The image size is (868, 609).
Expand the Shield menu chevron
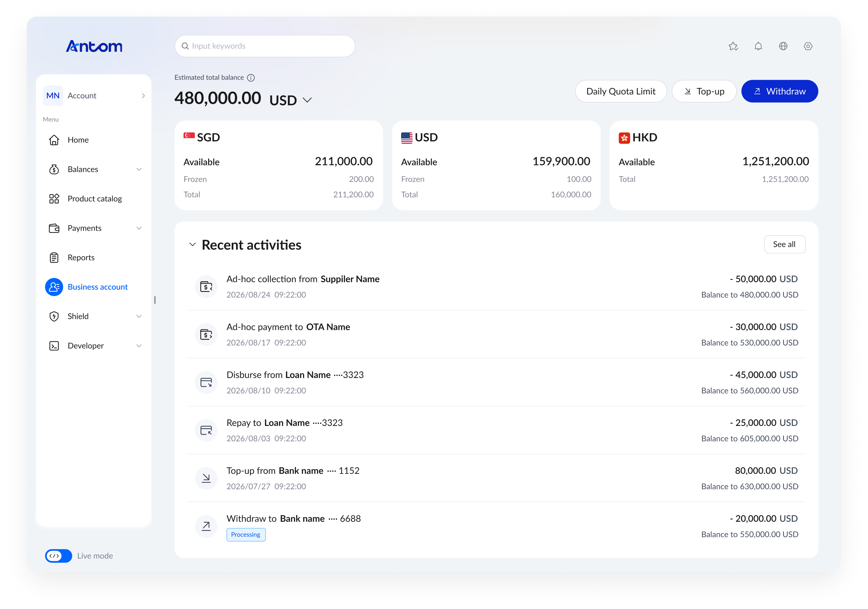click(139, 316)
